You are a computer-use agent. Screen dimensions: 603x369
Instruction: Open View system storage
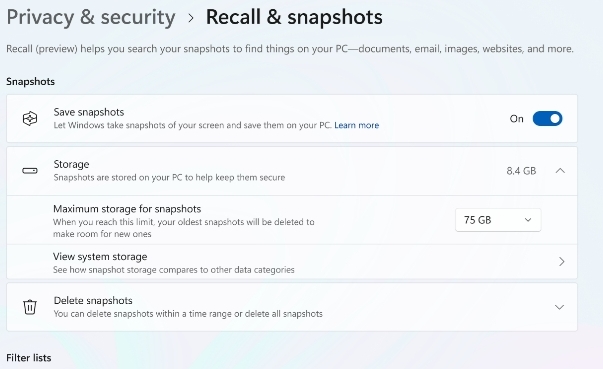(x=292, y=262)
